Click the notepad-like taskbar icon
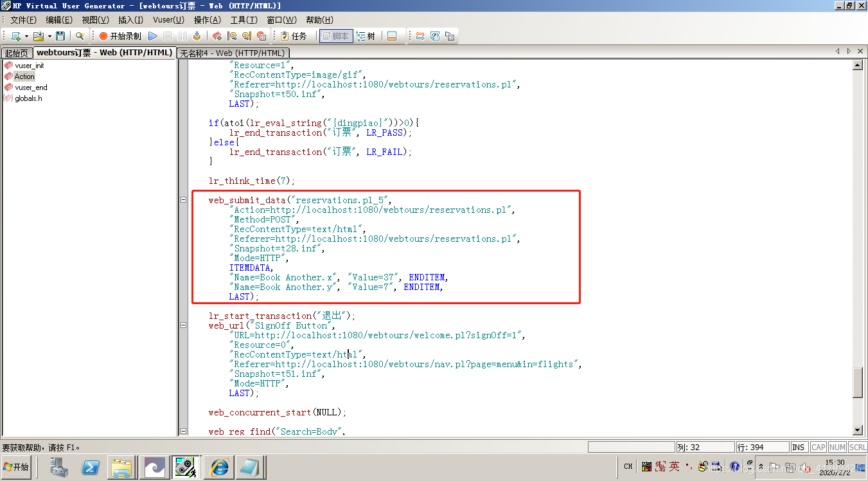The height and width of the screenshot is (481, 868). point(250,467)
